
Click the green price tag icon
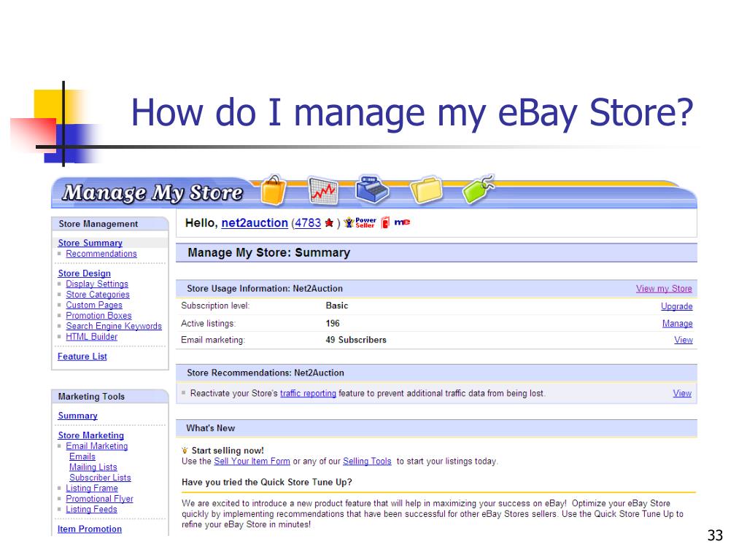coord(479,189)
